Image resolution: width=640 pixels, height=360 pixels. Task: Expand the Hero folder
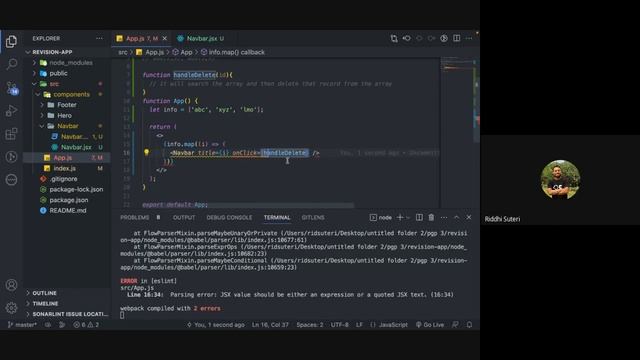66,116
